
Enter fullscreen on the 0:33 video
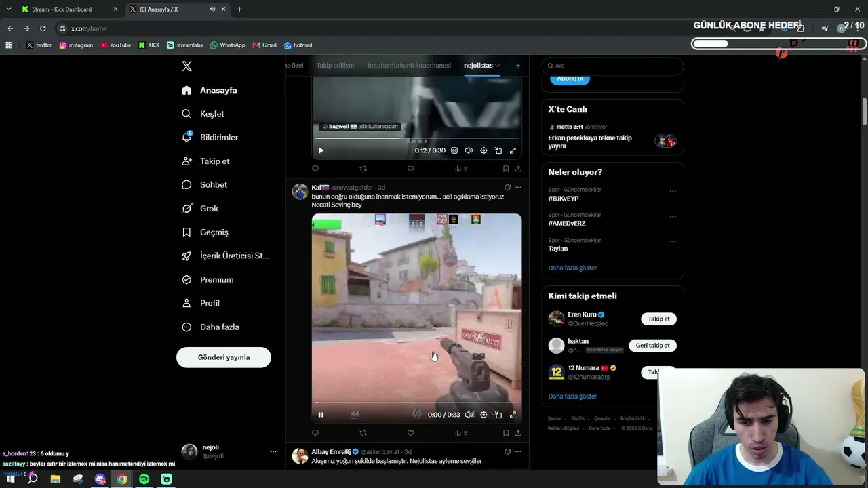pyautogui.click(x=513, y=415)
